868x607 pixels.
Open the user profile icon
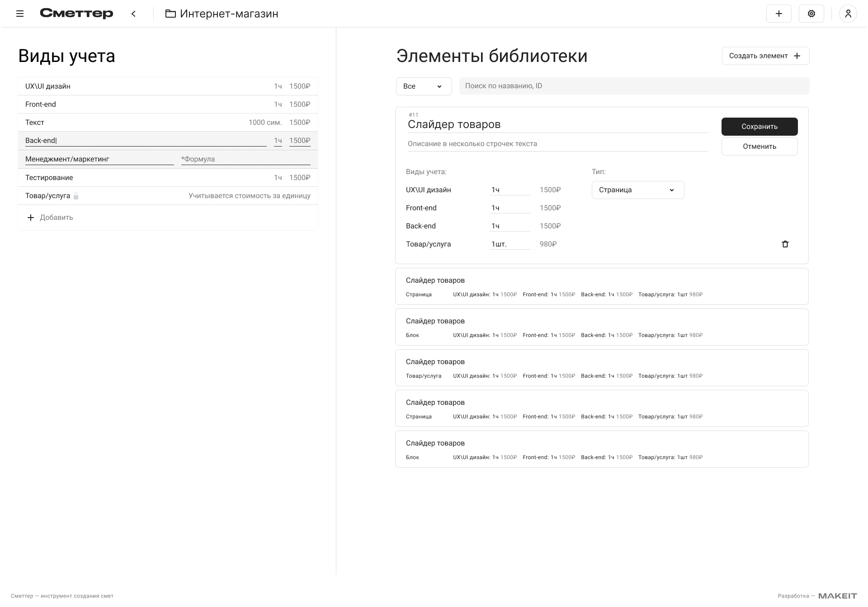pos(848,14)
